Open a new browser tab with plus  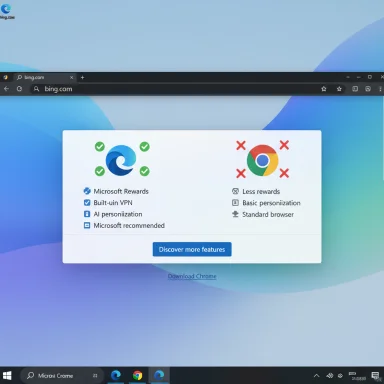82,77
